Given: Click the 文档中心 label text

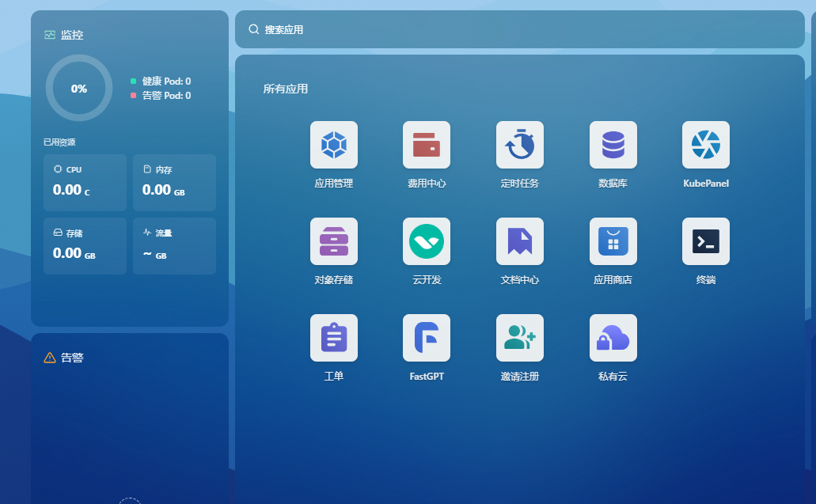Looking at the screenshot, I should tap(519, 280).
